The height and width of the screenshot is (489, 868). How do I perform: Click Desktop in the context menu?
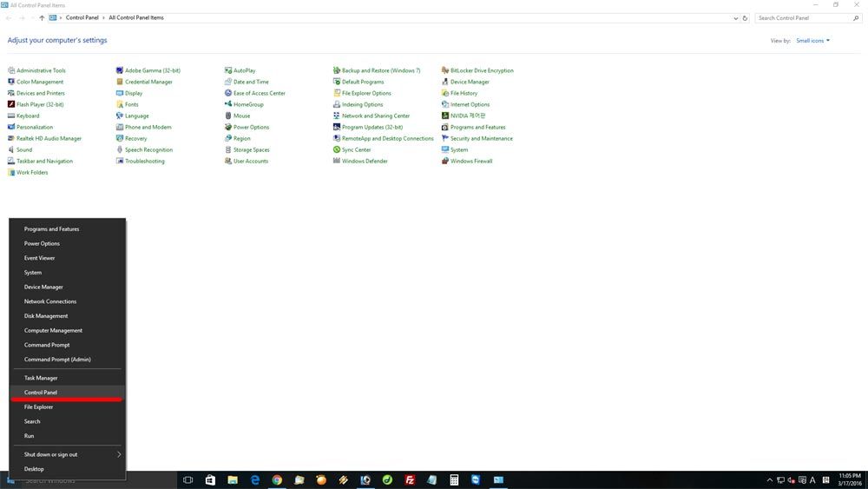pos(68,468)
